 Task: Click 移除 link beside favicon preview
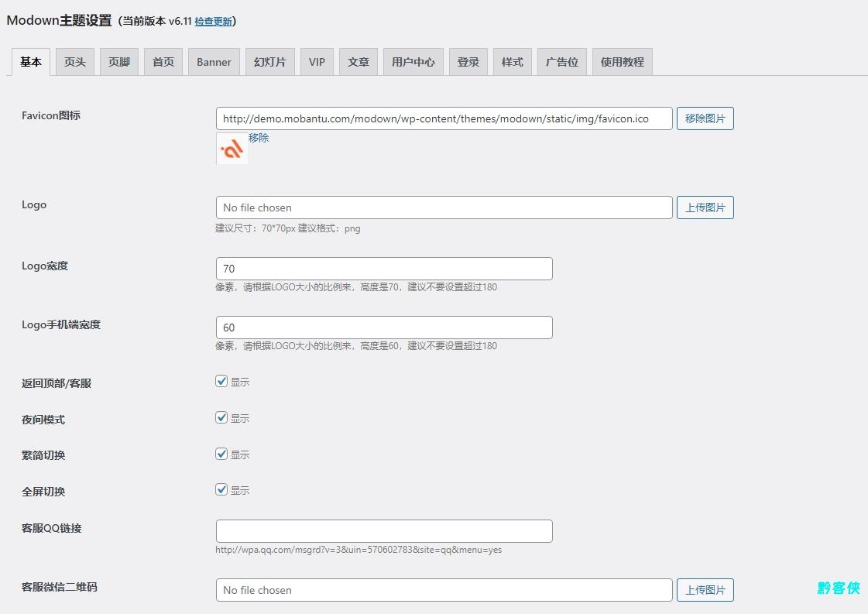point(259,138)
